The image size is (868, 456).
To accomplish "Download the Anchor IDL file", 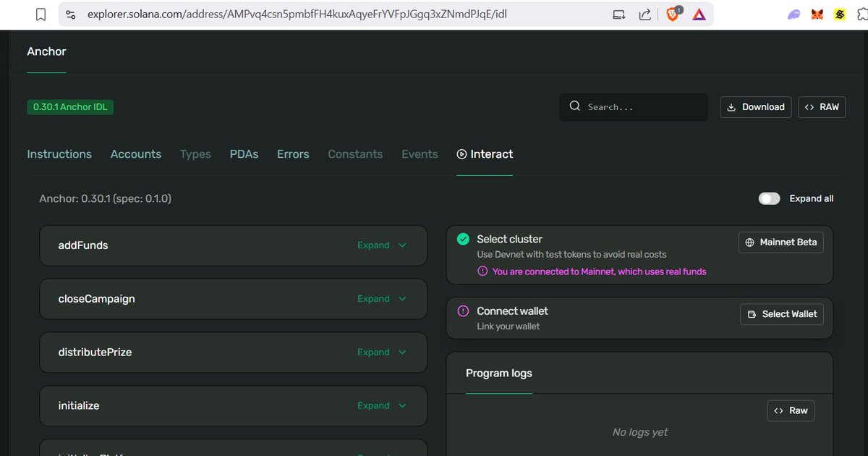I will (756, 107).
